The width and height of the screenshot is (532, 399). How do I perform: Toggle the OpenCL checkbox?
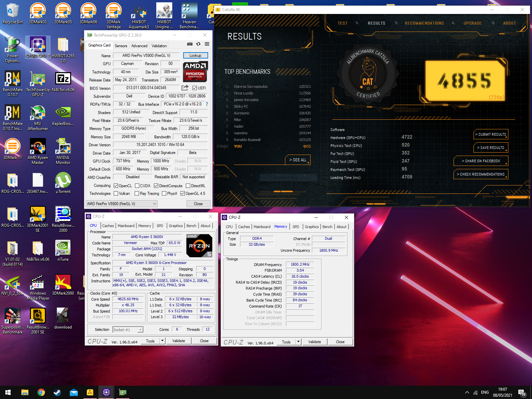point(116,186)
